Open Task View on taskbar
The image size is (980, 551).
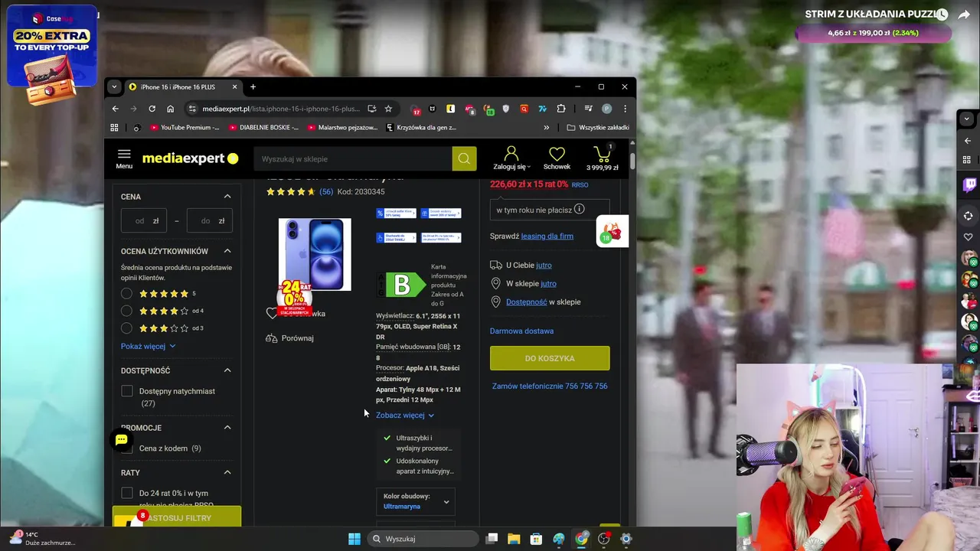tap(492, 539)
